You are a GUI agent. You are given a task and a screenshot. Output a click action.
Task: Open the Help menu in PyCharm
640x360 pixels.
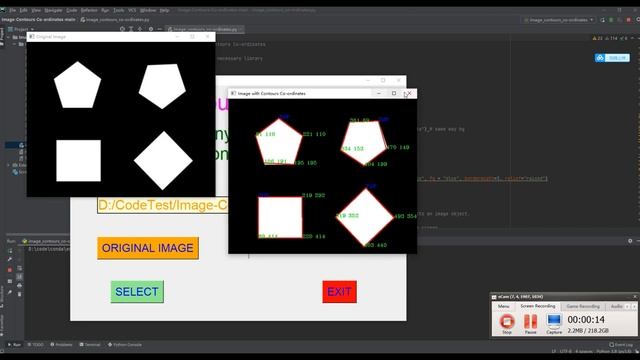[164, 10]
